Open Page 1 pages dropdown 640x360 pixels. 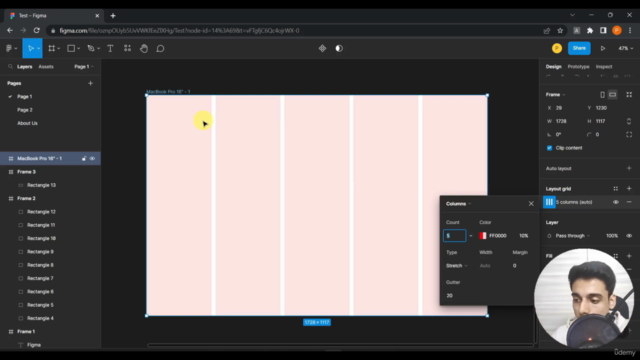click(84, 67)
